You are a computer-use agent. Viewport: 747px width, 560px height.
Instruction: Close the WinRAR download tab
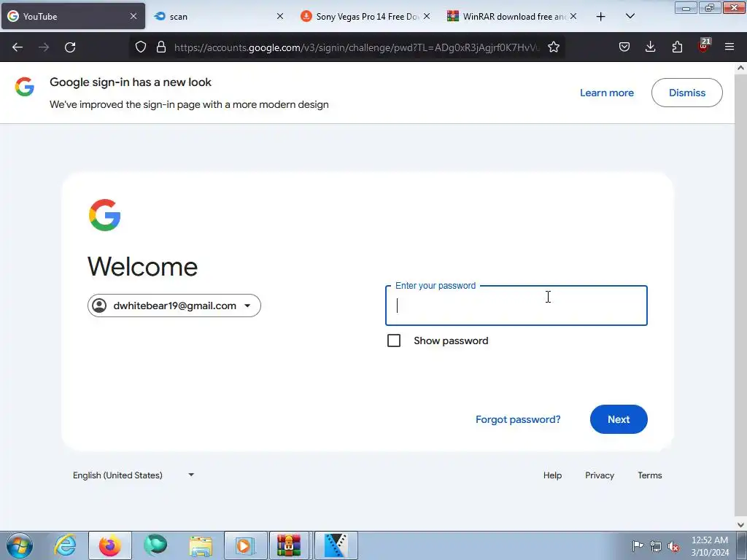[573, 16]
